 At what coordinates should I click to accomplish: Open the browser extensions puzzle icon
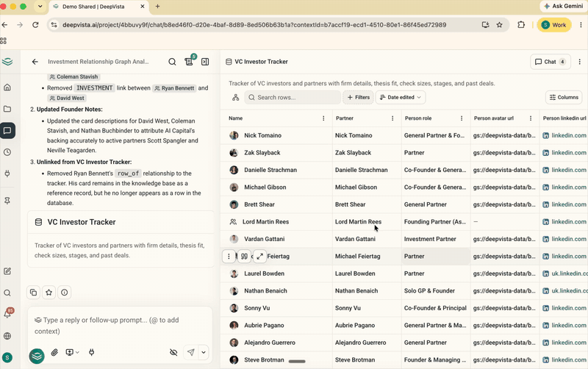click(521, 25)
